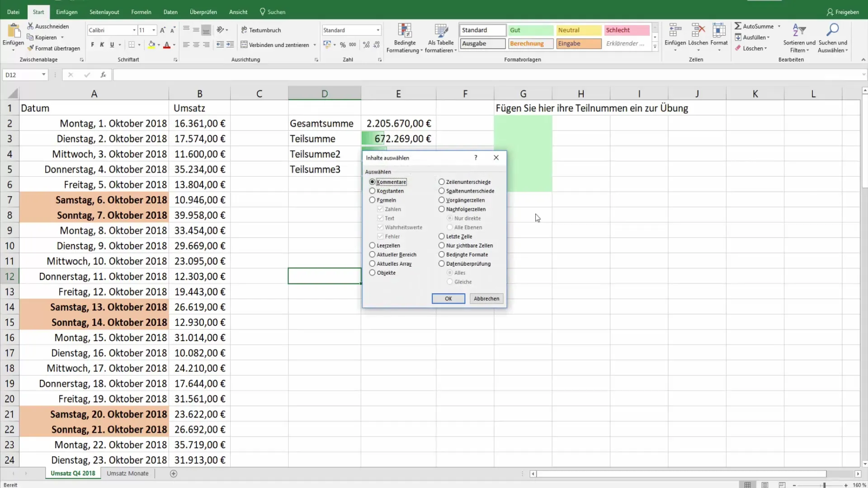Select the Objekte radio button

[372, 272]
